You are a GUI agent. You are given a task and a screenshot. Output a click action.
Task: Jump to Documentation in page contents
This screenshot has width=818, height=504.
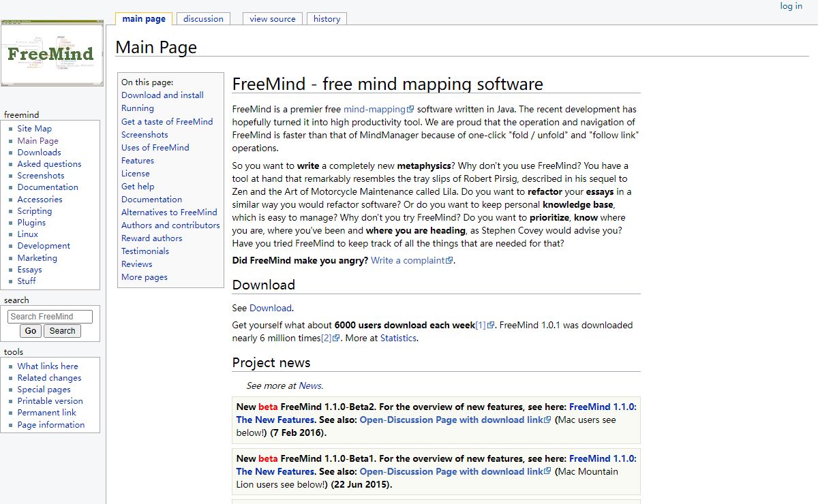151,200
